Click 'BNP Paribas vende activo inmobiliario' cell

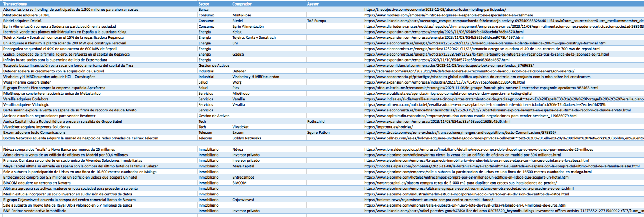(x=35, y=211)
